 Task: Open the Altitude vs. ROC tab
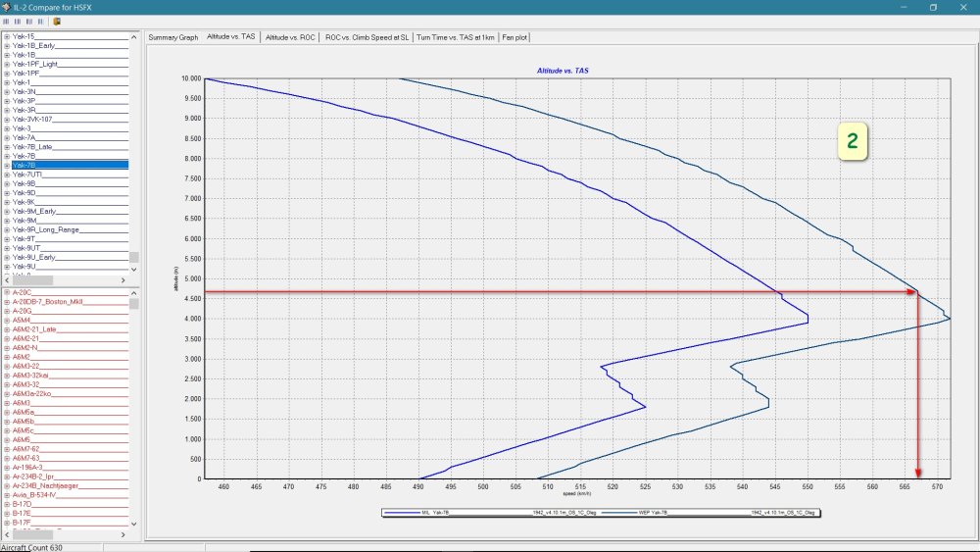pyautogui.click(x=290, y=37)
